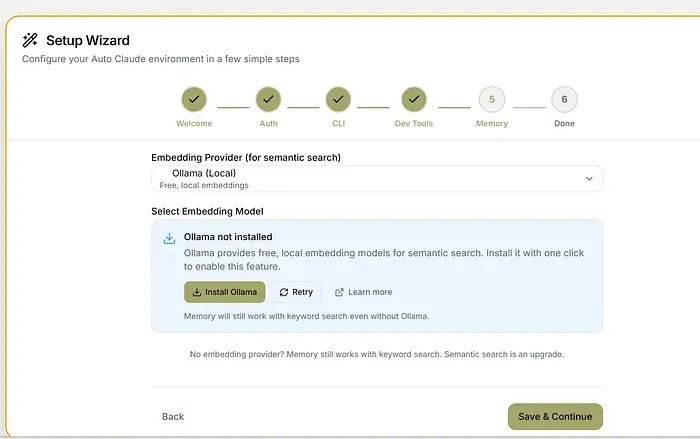Open the Embedding Provider dropdown

point(376,178)
